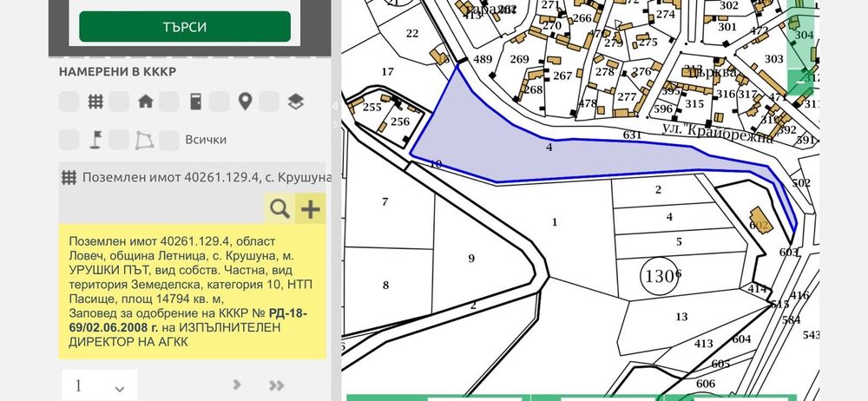Click parcel 478 on the map

(588, 103)
